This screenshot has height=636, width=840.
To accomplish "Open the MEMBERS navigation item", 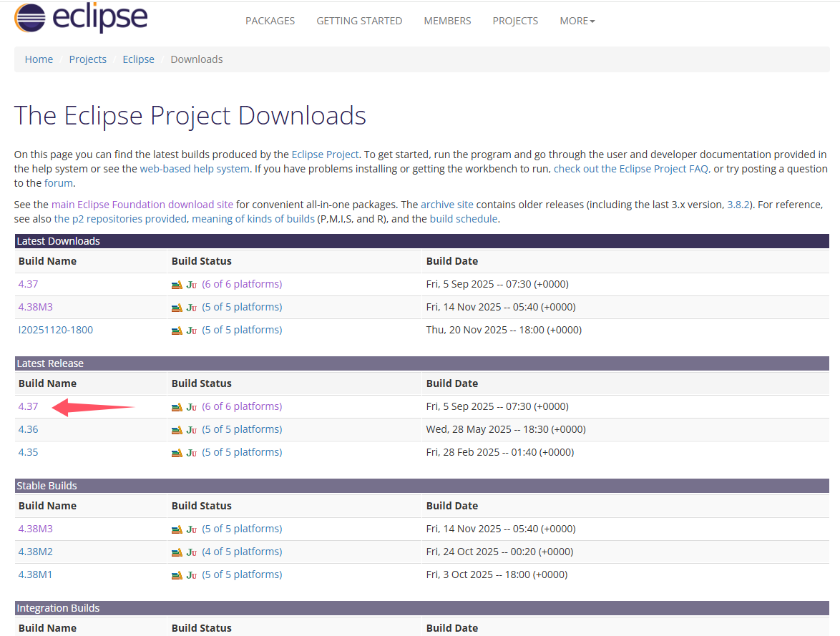I will [x=447, y=21].
